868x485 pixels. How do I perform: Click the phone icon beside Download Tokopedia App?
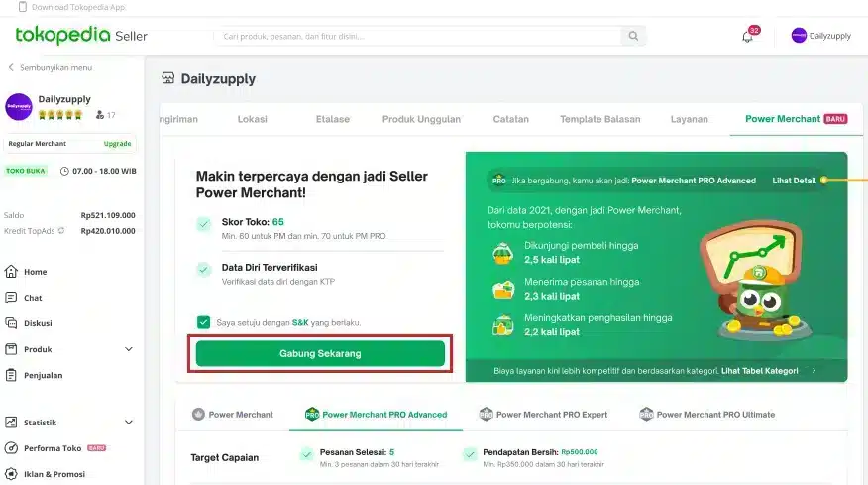click(x=23, y=7)
